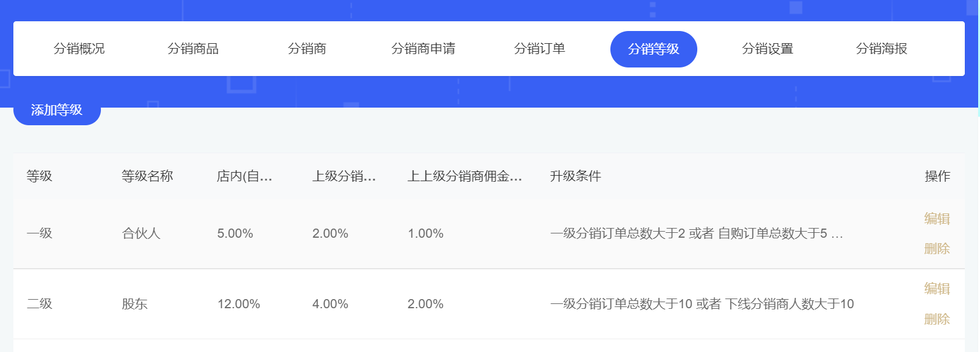The image size is (980, 352).
Task: Go to the 分销商 tab
Action: (x=307, y=49)
